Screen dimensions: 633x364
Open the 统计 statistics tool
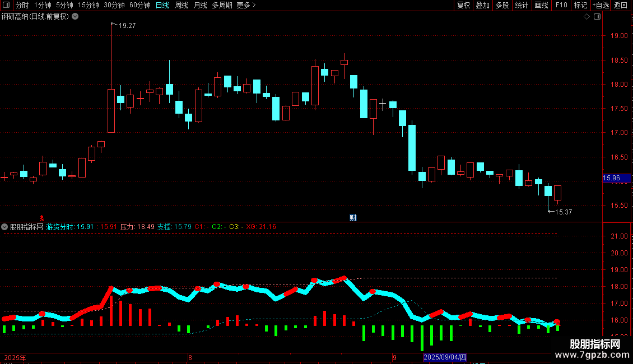point(521,5)
